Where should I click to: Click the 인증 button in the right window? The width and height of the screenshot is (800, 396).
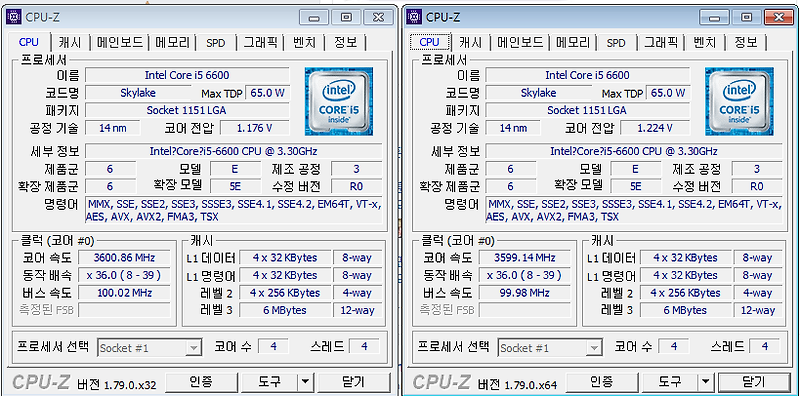pos(601,382)
